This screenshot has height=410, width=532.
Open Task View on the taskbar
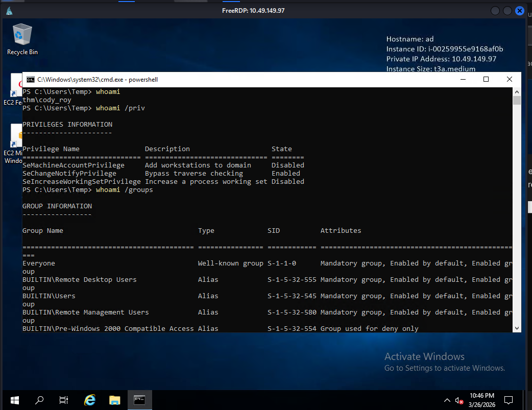tap(64, 400)
